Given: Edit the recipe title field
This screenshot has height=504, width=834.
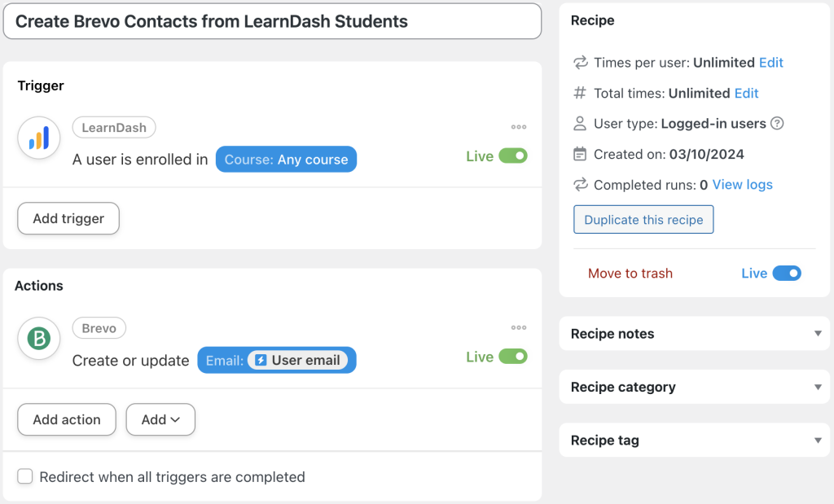Looking at the screenshot, I should coord(273,21).
